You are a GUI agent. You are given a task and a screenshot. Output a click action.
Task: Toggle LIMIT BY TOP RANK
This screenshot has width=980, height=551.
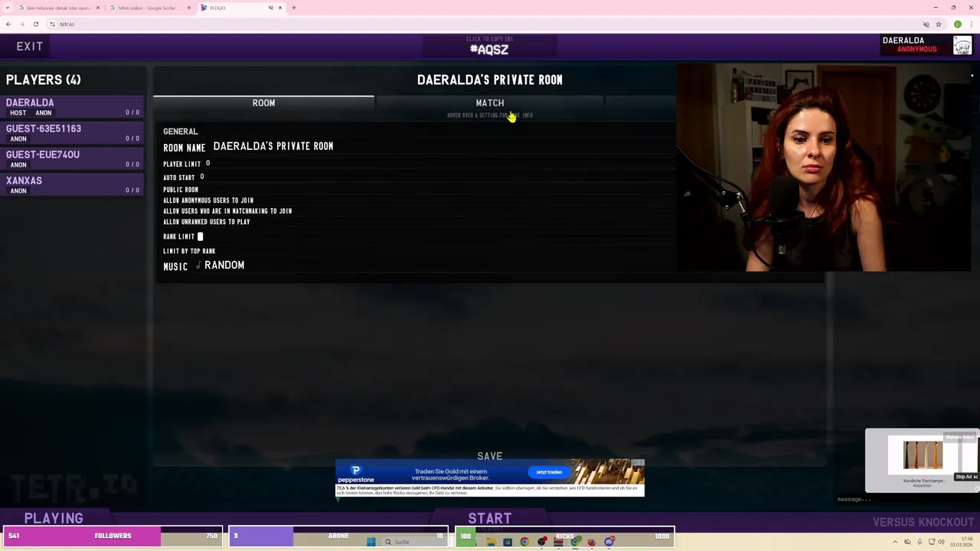[189, 251]
